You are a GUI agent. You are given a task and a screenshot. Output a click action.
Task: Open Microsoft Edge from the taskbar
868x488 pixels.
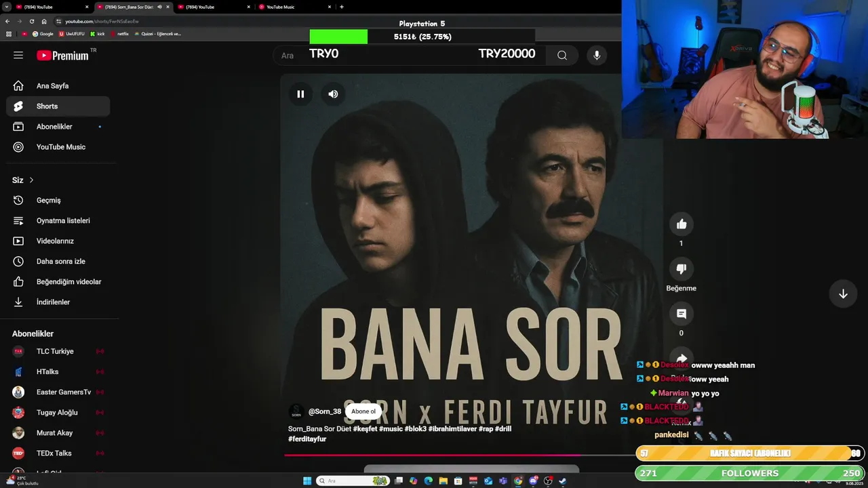pyautogui.click(x=429, y=481)
